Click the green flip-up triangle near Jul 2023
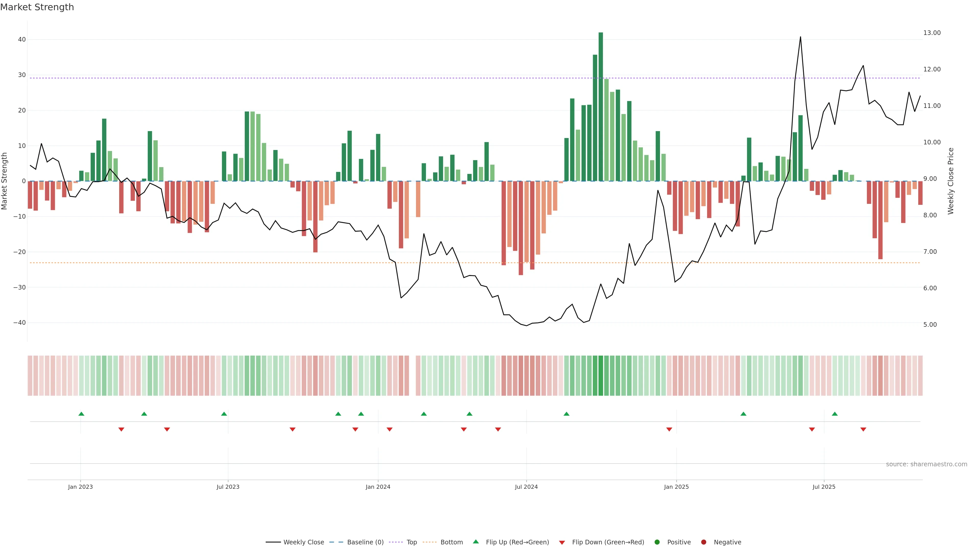980x551 pixels. point(224,414)
